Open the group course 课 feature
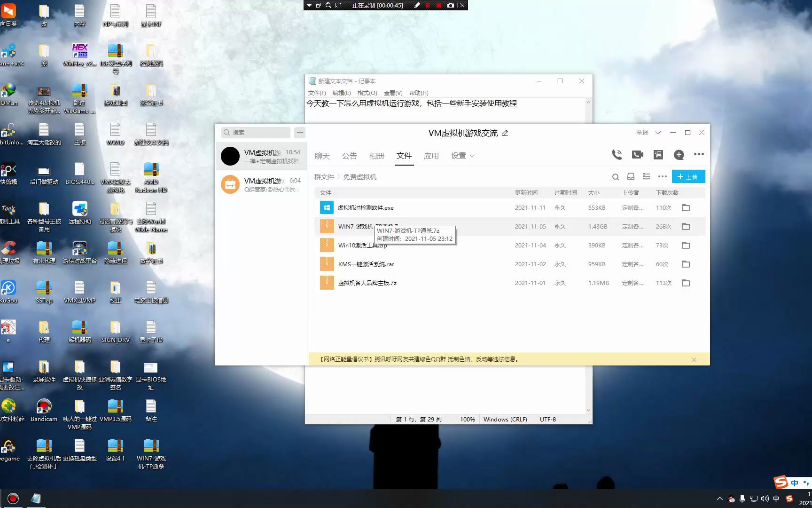812x508 pixels. [657, 154]
